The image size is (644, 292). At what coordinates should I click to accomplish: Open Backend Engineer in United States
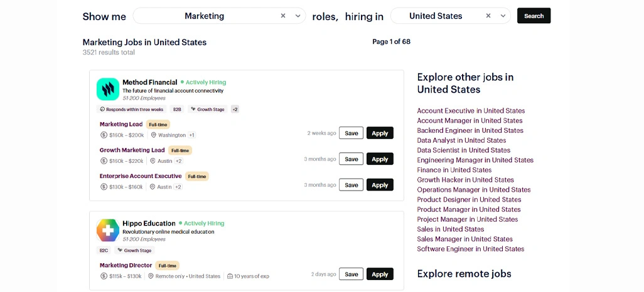point(470,130)
